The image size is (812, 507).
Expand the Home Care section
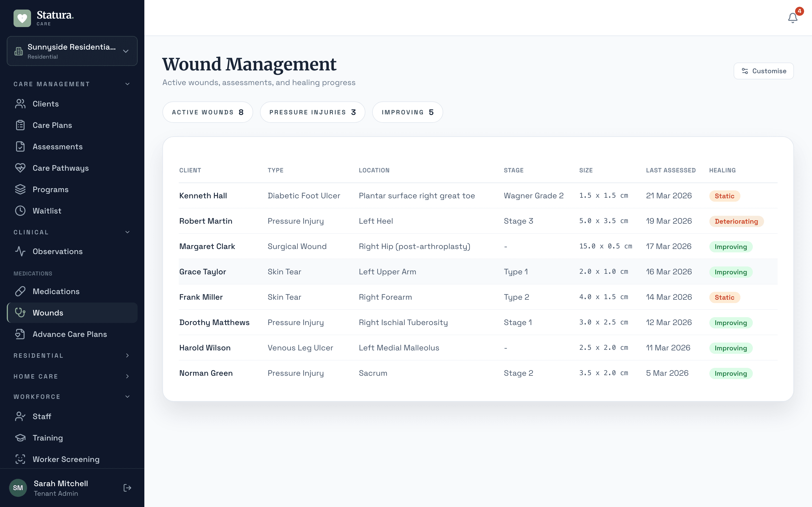[x=127, y=376]
